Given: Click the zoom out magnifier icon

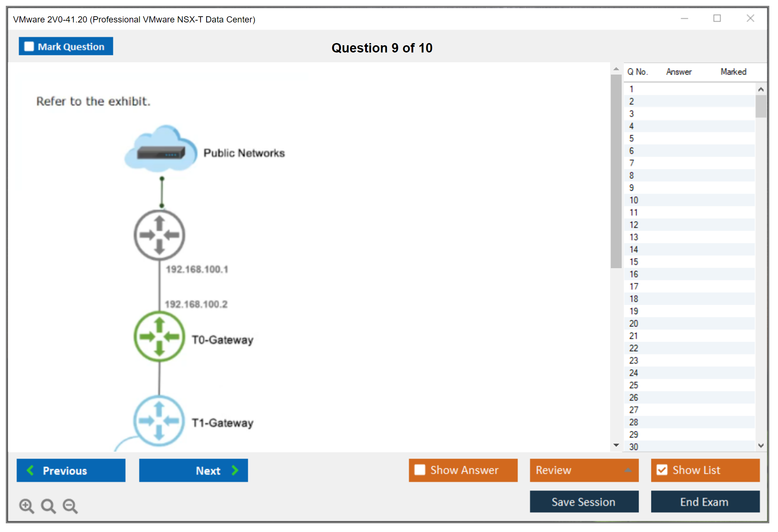Looking at the screenshot, I should (70, 506).
